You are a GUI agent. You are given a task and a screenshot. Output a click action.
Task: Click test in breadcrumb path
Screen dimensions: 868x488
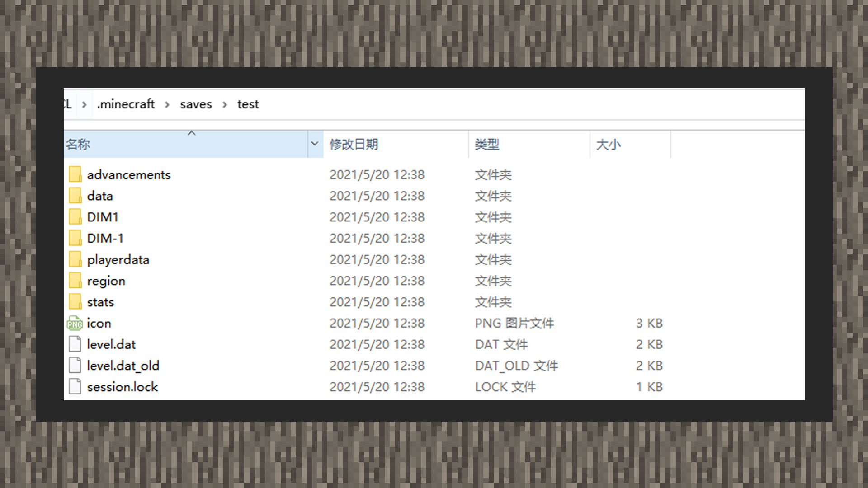pyautogui.click(x=248, y=104)
